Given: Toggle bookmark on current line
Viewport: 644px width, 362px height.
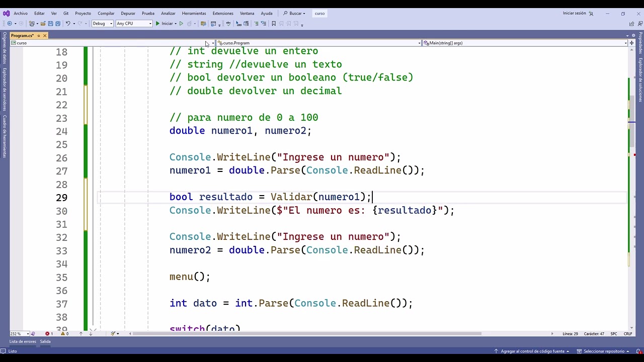Looking at the screenshot, I should tap(274, 24).
